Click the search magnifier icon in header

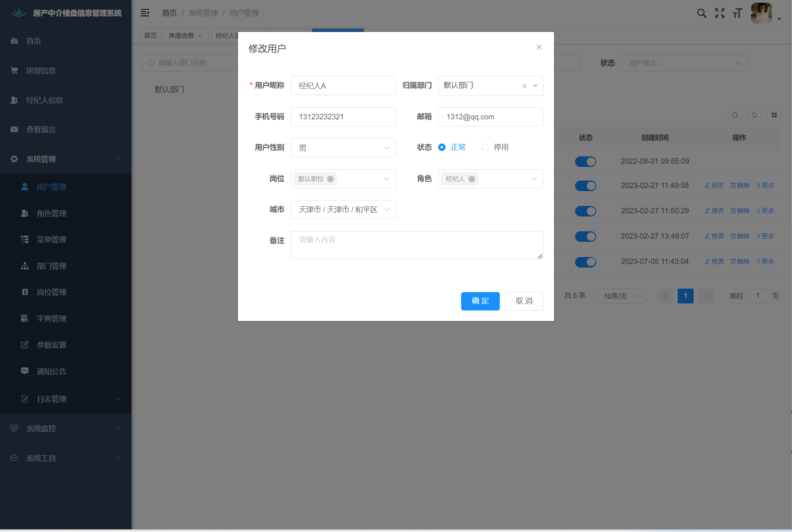(x=701, y=13)
